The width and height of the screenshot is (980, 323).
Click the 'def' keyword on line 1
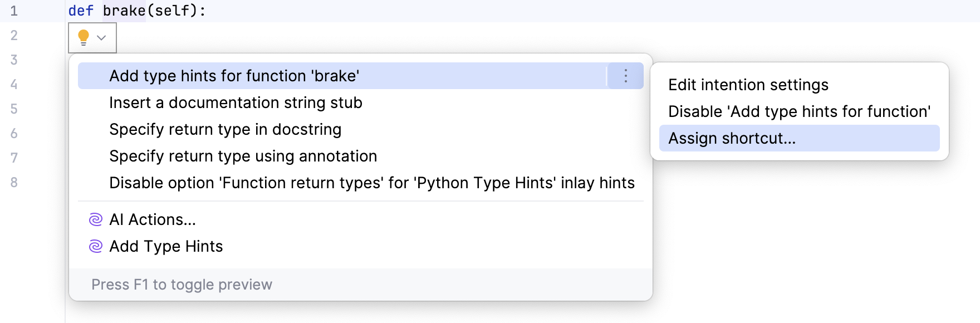coord(81,11)
